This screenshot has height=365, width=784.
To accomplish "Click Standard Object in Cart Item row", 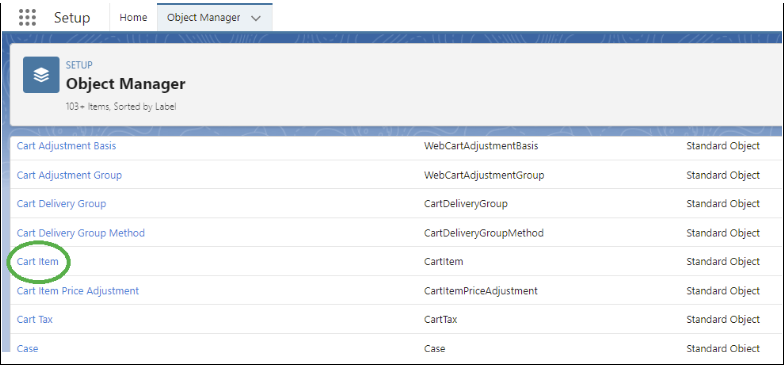I will (x=723, y=262).
